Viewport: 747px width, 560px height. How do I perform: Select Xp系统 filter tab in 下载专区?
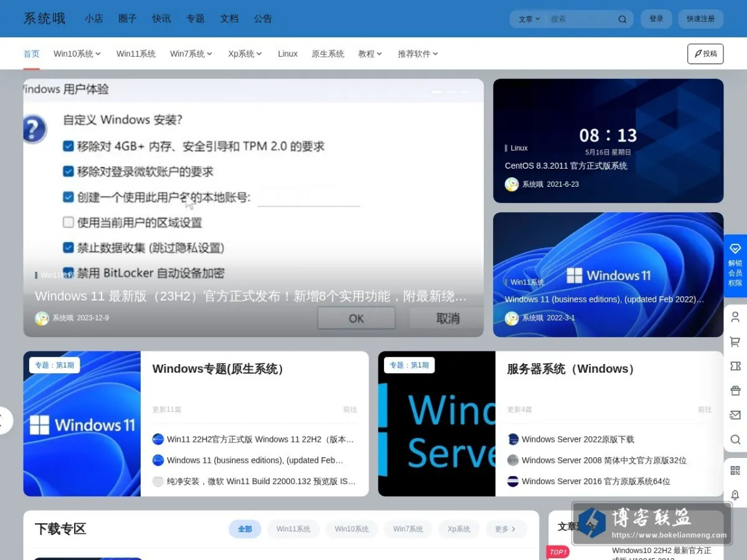coord(459,530)
